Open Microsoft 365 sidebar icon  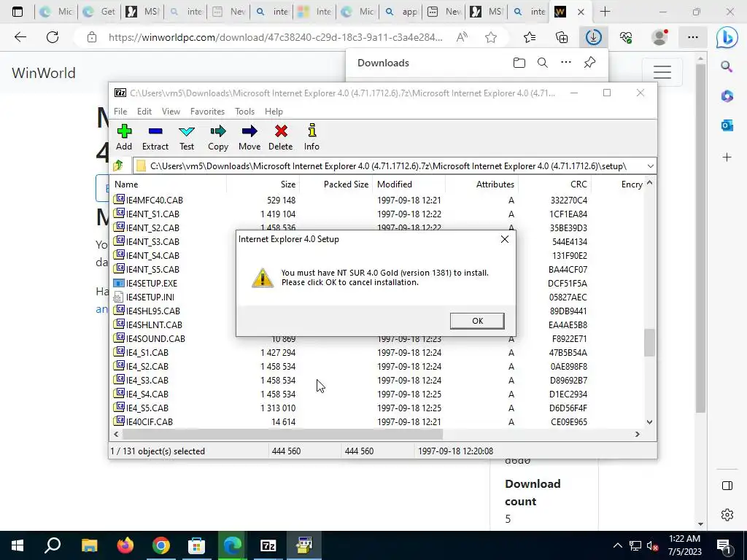(727, 96)
